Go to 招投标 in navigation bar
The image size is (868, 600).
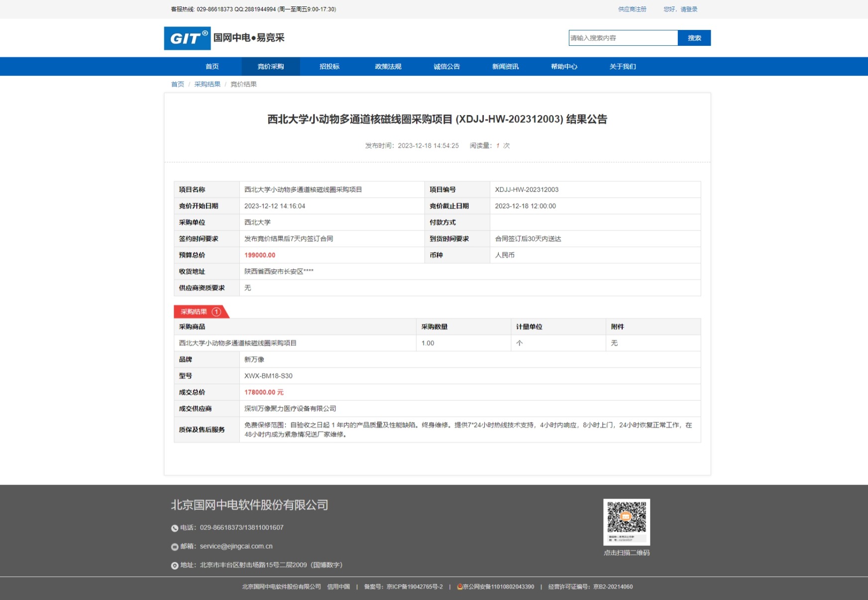pyautogui.click(x=329, y=67)
